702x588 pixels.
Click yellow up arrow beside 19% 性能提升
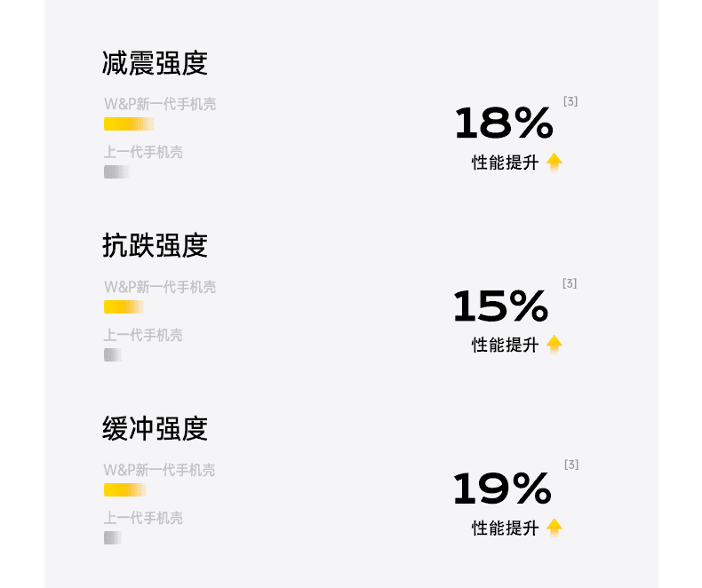[554, 528]
